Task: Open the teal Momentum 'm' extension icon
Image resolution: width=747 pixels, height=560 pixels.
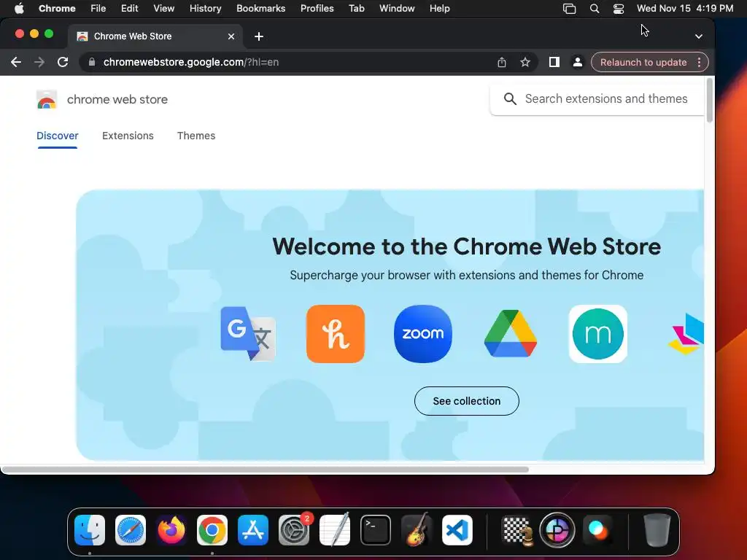Action: pyautogui.click(x=598, y=334)
